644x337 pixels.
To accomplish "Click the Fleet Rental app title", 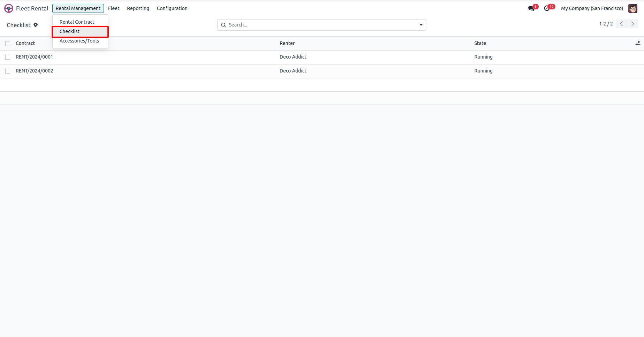I will 32,8.
